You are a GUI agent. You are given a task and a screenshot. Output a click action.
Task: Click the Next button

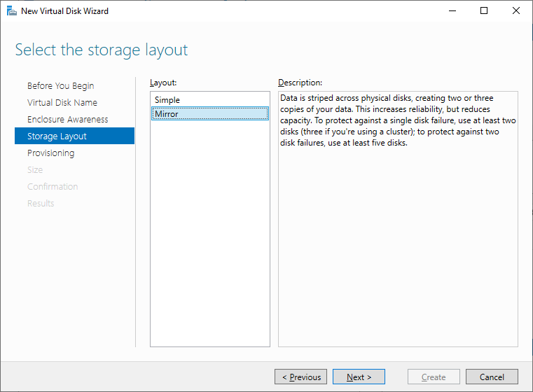point(359,377)
